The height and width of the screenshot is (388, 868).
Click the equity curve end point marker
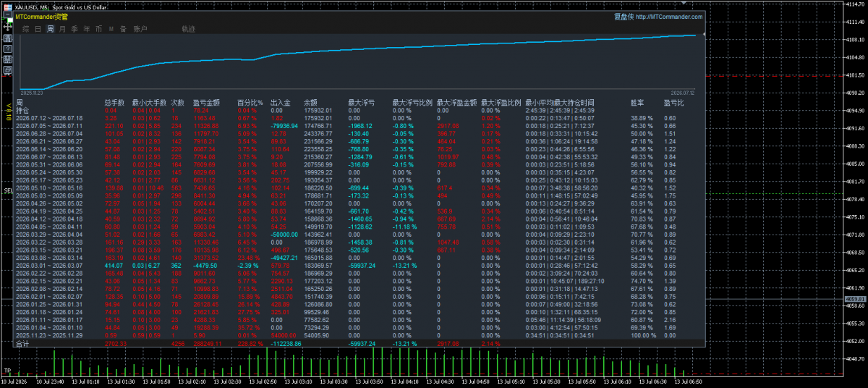click(x=702, y=34)
